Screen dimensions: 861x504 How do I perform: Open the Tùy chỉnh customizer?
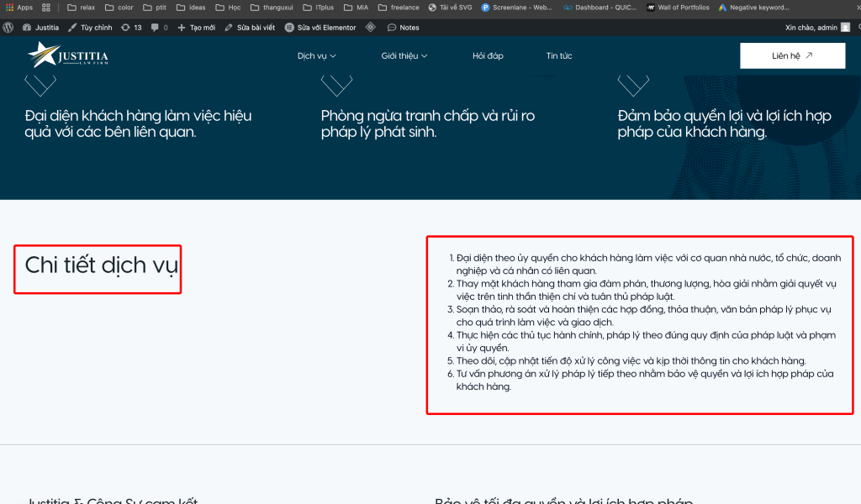(x=90, y=27)
